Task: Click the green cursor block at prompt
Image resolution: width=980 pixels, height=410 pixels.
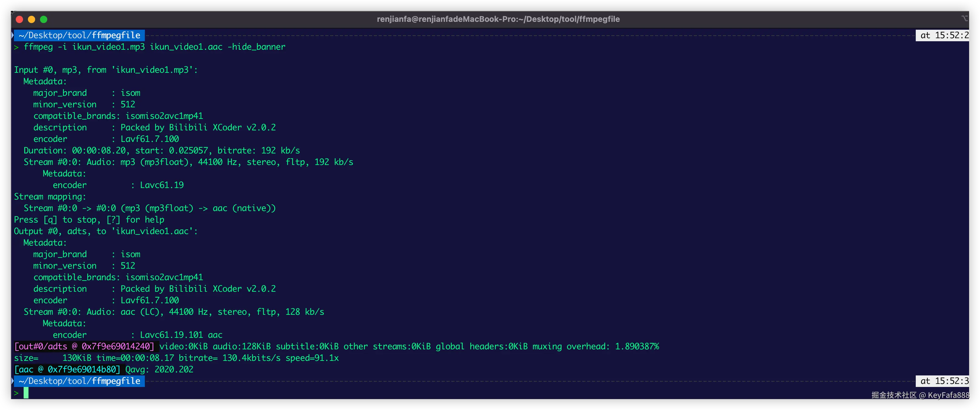Action: click(26, 393)
